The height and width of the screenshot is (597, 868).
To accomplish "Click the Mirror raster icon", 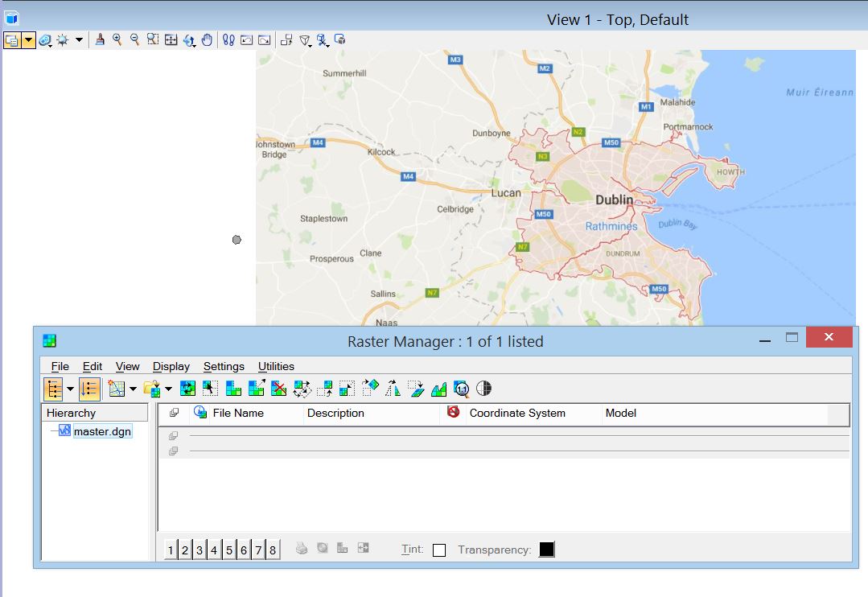I will (x=393, y=389).
